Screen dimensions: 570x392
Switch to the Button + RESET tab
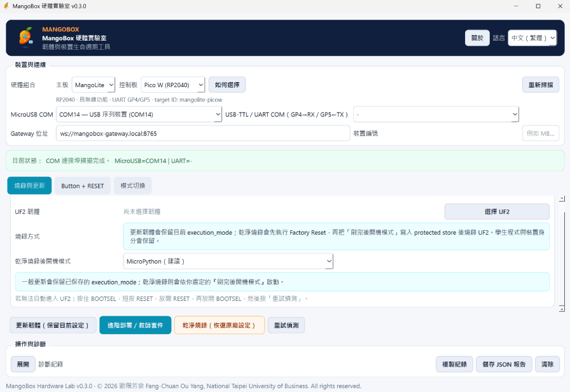coord(83,186)
